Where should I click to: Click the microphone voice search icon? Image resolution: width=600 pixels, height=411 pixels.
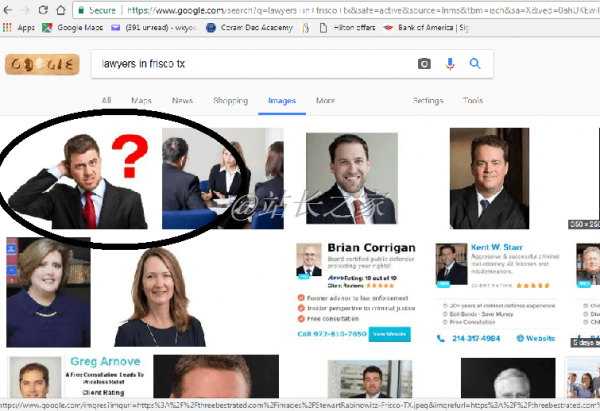[450, 64]
